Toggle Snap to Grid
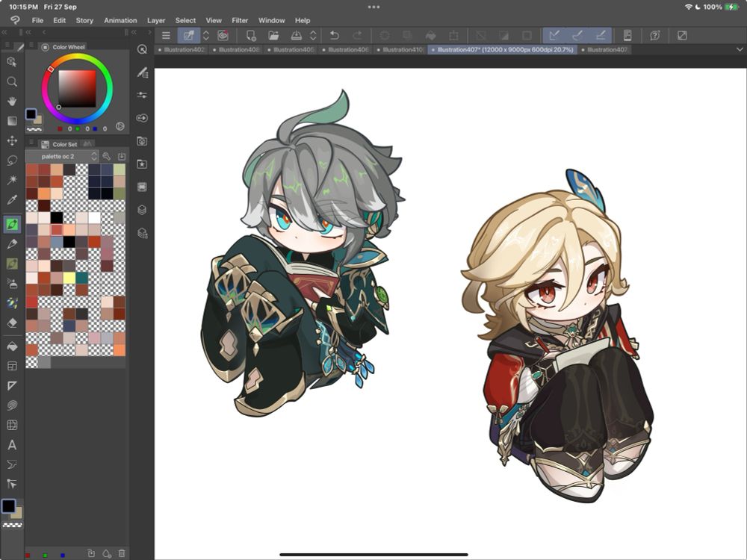Image resolution: width=747 pixels, height=560 pixels. [601, 35]
